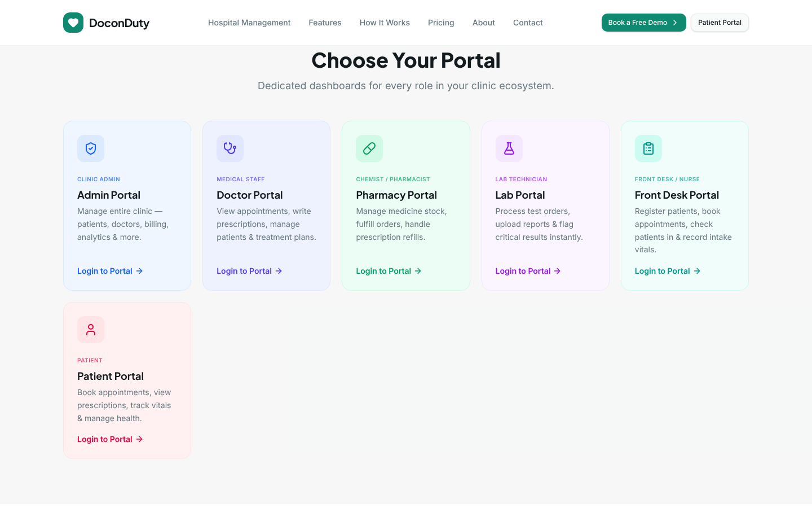The height and width of the screenshot is (508, 812).
Task: Click the MEDICAL STAFF label
Action: point(241,179)
